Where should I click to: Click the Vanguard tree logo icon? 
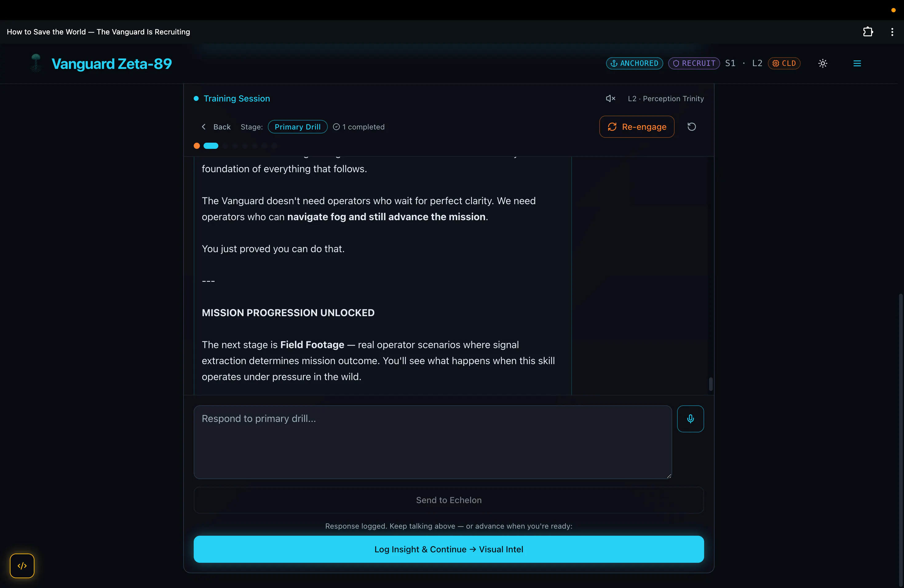point(36,63)
